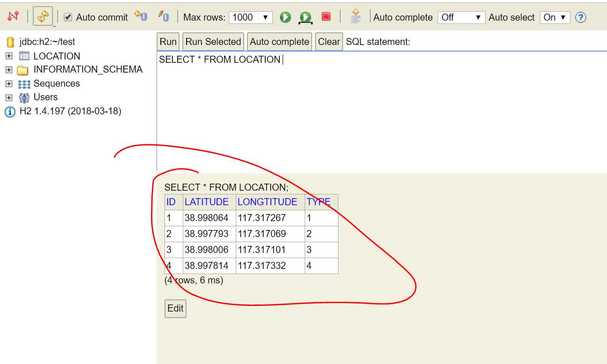Click the Help question mark icon
The width and height of the screenshot is (607, 364).
pyautogui.click(x=580, y=17)
